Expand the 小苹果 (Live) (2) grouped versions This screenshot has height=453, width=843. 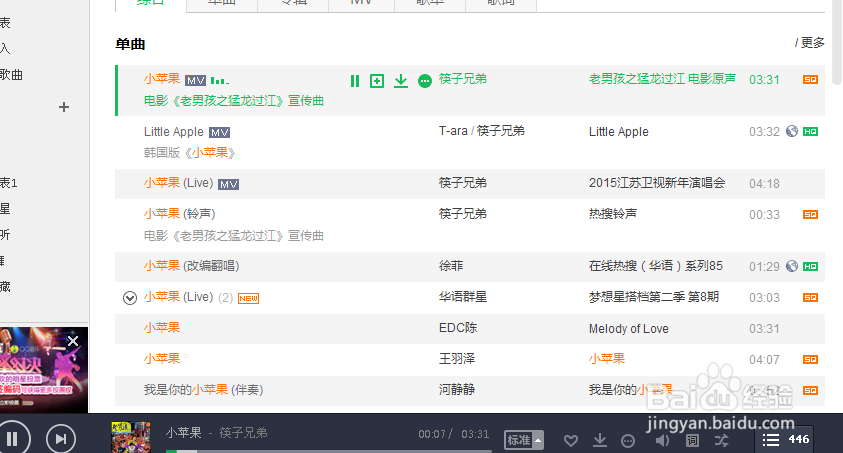(130, 298)
